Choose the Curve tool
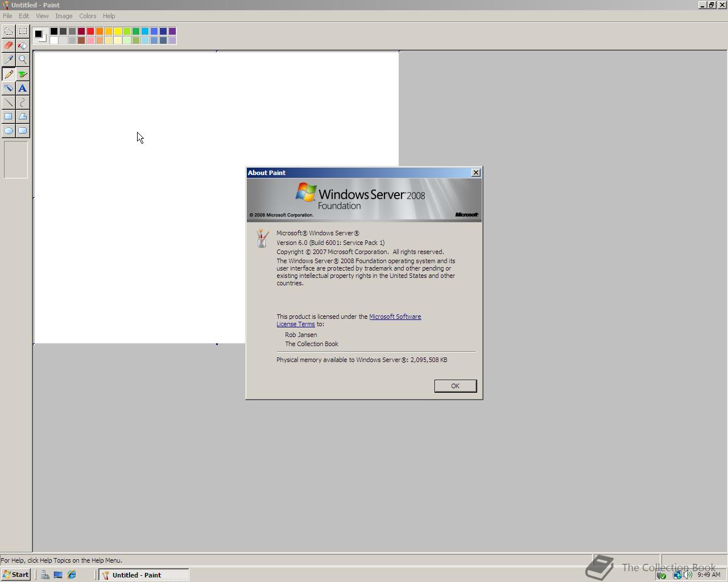 tap(23, 102)
